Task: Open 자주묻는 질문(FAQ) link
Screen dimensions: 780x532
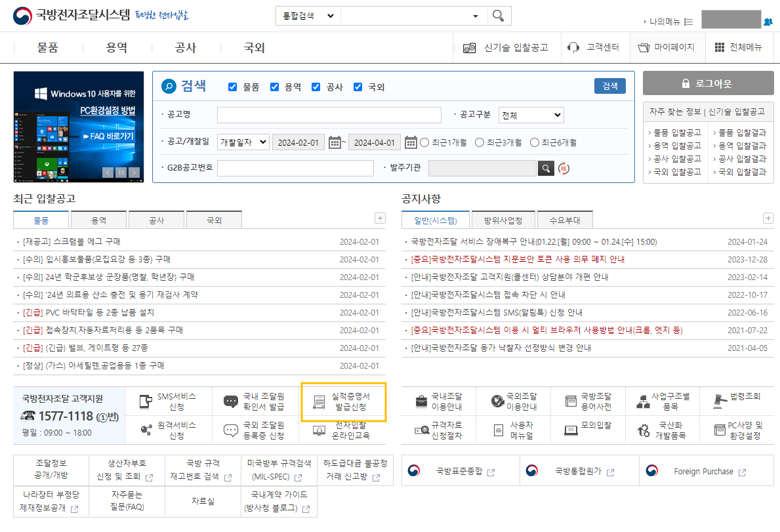Action: tap(127, 501)
